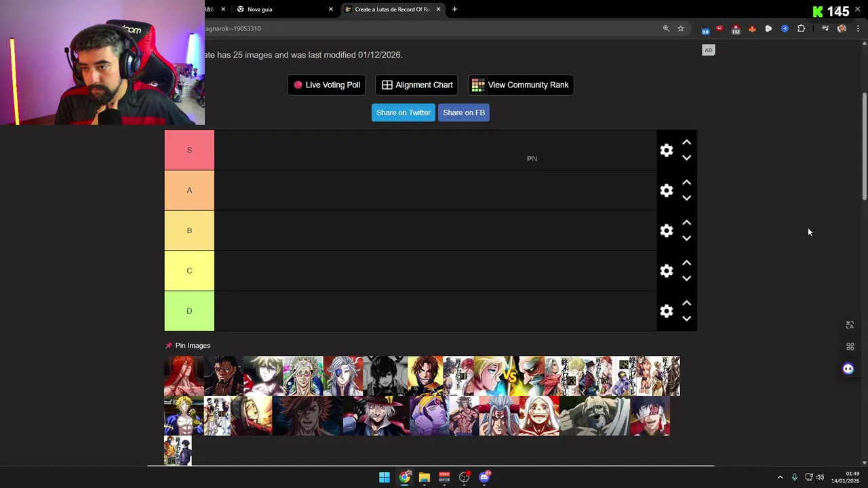Bookmark this page with the star icon
868x488 pixels.
pyautogui.click(x=681, y=28)
